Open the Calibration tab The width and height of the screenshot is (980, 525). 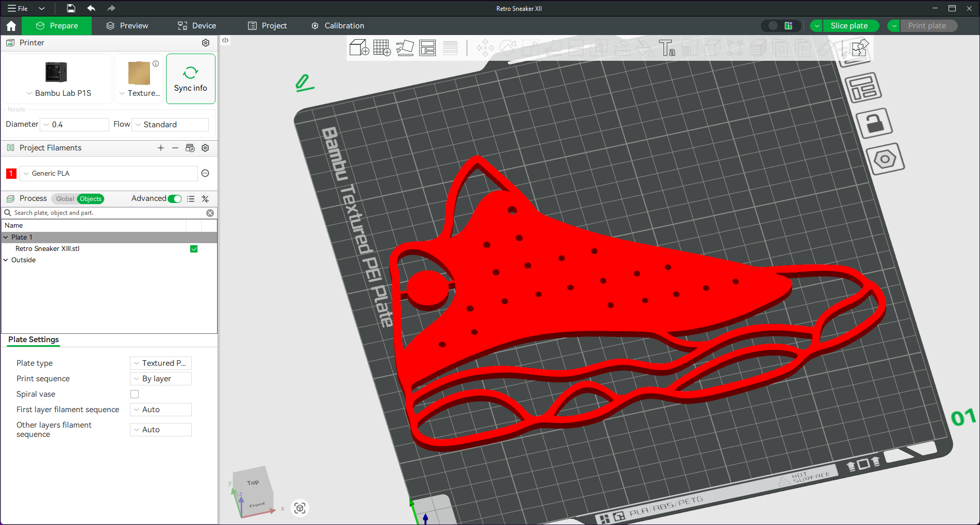(338, 26)
